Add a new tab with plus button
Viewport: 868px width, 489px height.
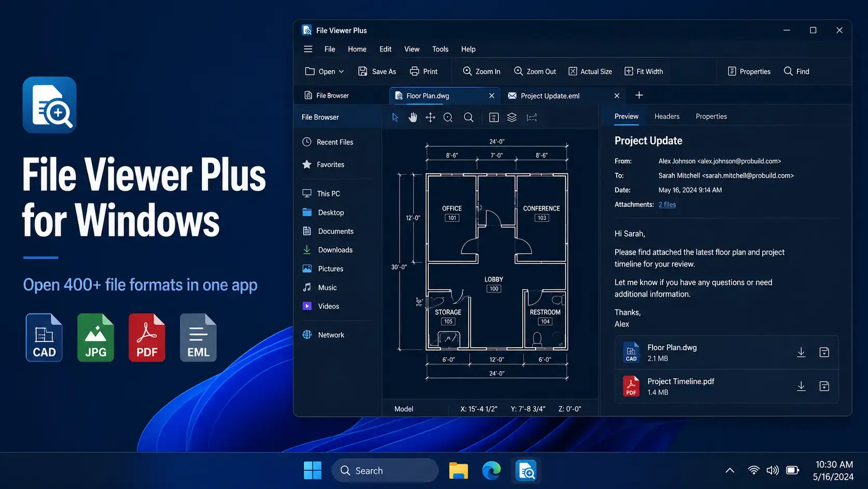click(639, 95)
